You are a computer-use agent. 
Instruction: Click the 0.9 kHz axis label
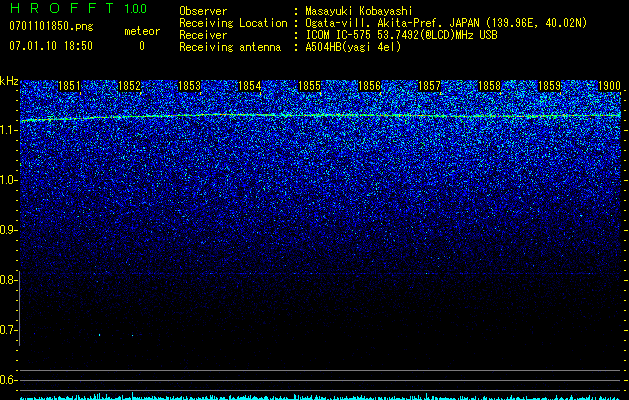(8, 230)
